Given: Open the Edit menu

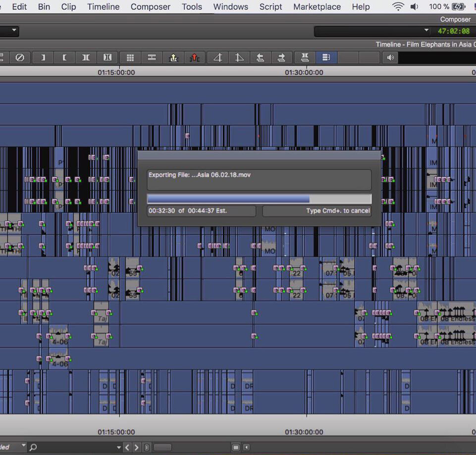Looking at the screenshot, I should tap(19, 6).
